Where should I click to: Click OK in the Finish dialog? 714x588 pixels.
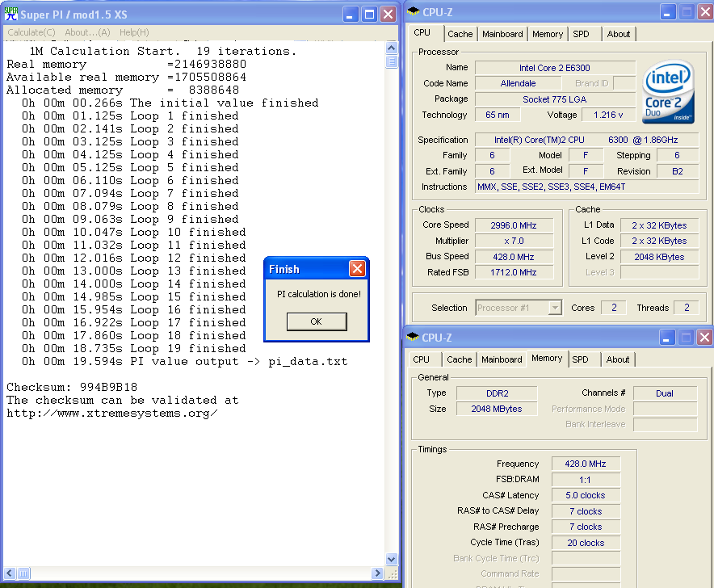317,321
